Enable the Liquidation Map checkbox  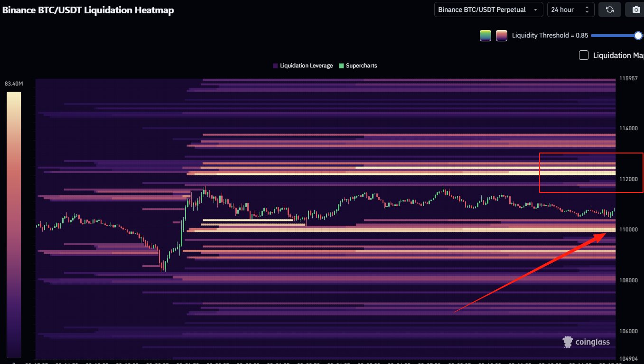tap(583, 55)
